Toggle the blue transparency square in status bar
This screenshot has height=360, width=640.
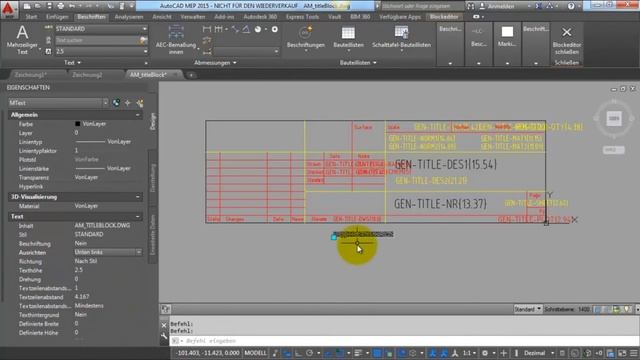point(377,353)
